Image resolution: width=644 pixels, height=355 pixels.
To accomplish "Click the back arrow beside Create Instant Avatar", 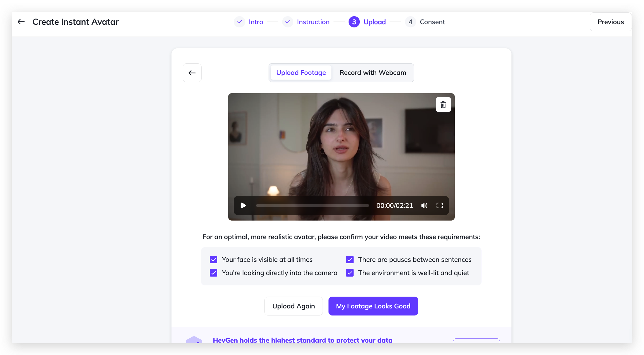I will coord(21,22).
